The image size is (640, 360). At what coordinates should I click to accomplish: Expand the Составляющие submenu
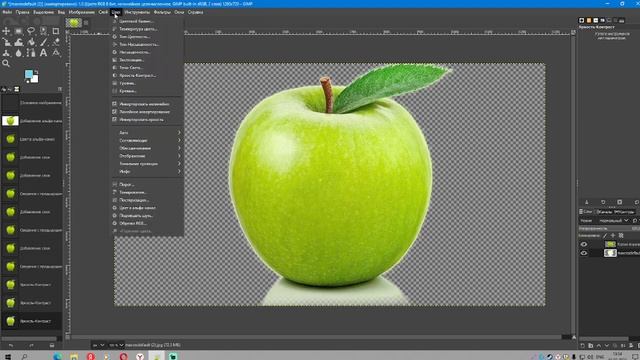coord(147,140)
